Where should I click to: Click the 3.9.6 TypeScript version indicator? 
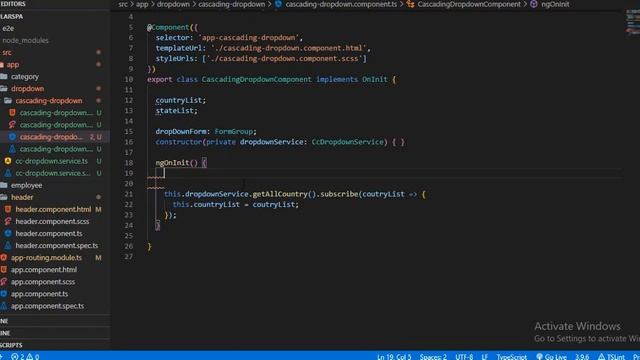pos(582,357)
